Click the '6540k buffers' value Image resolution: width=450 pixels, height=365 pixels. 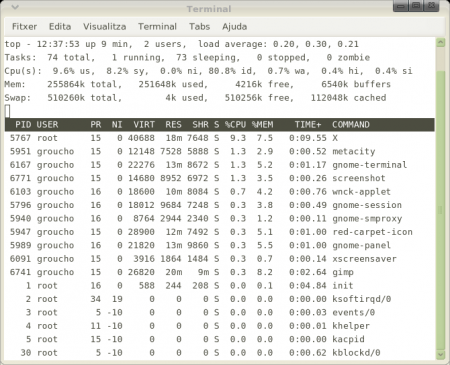[x=356, y=84]
